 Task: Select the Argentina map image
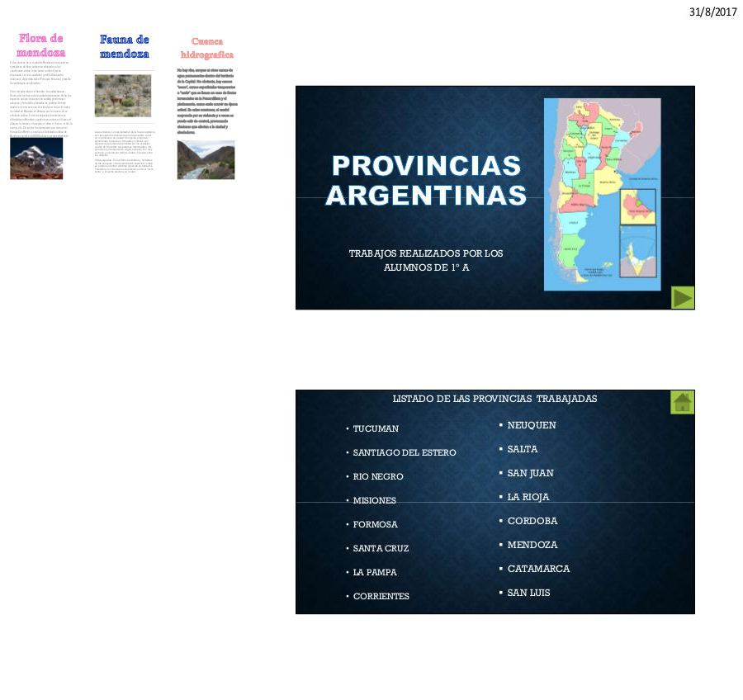point(602,194)
